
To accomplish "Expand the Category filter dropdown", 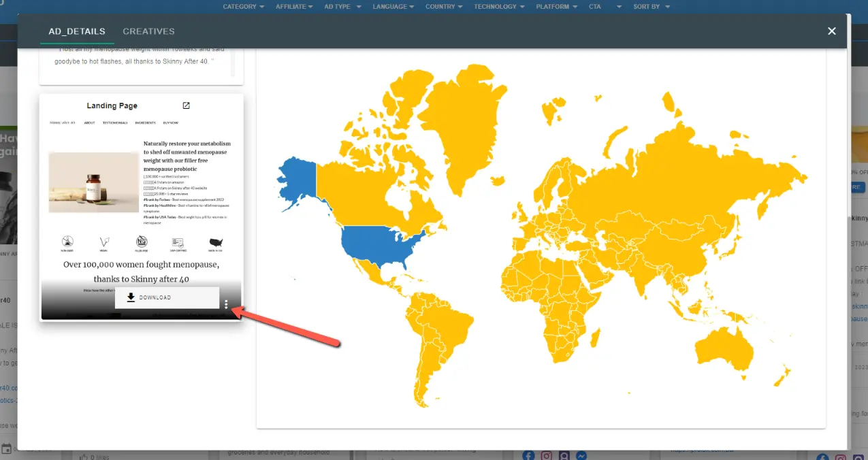I will [x=244, y=7].
